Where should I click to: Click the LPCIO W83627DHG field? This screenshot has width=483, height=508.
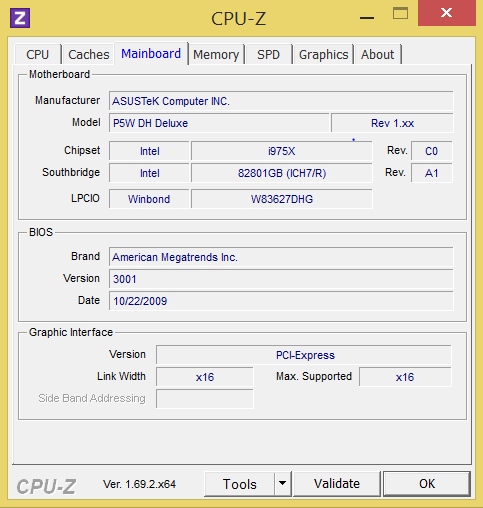click(x=282, y=199)
